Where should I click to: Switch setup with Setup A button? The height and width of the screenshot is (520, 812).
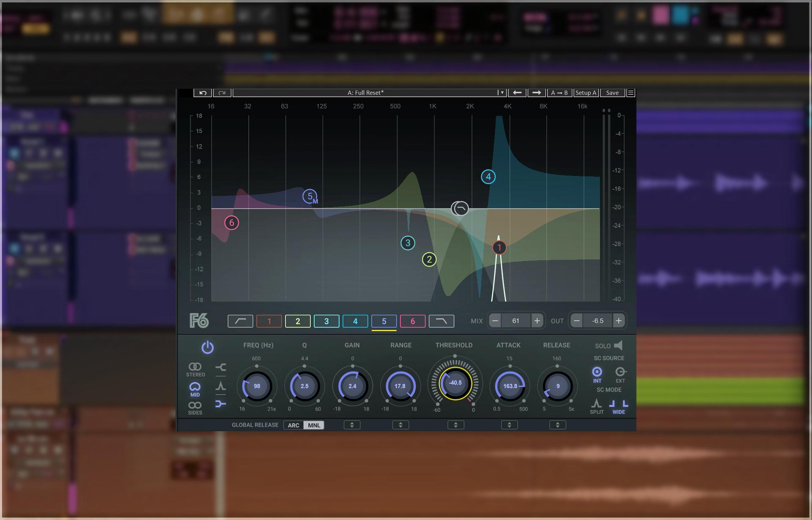pos(586,93)
